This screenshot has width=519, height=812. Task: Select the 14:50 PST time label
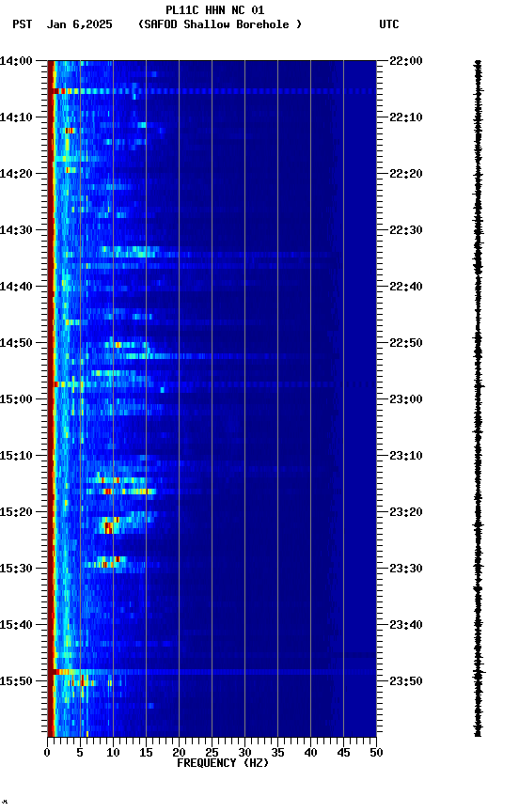16,343
